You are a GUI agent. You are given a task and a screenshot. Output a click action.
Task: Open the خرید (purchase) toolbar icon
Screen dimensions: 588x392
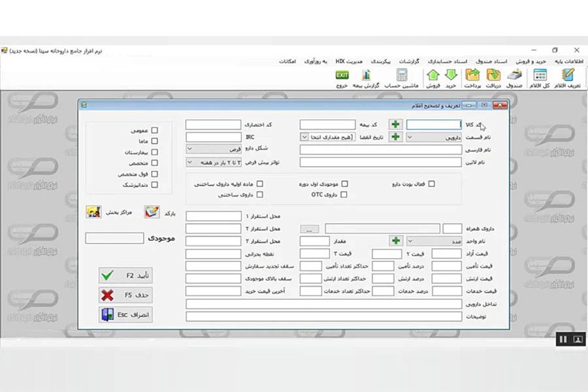tap(451, 75)
